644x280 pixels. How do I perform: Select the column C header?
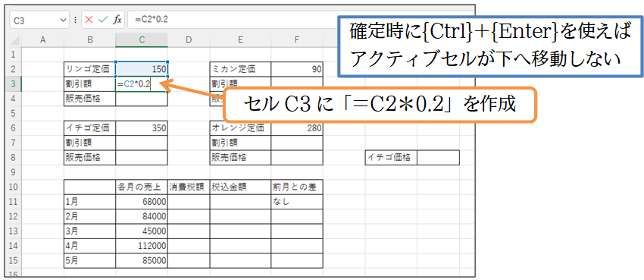(142, 40)
